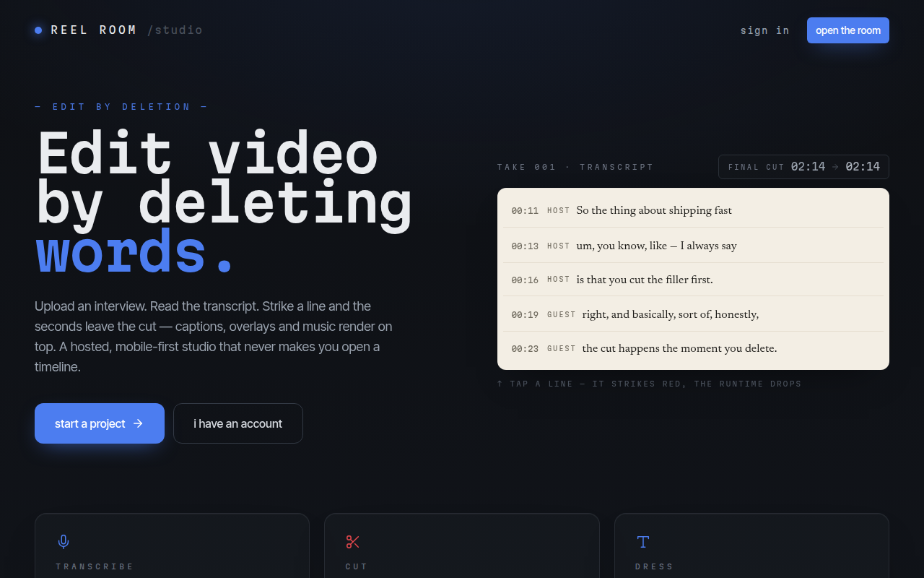Click the blue dot logo beside REEL ROOM
The width and height of the screenshot is (924, 578).
[38, 30]
